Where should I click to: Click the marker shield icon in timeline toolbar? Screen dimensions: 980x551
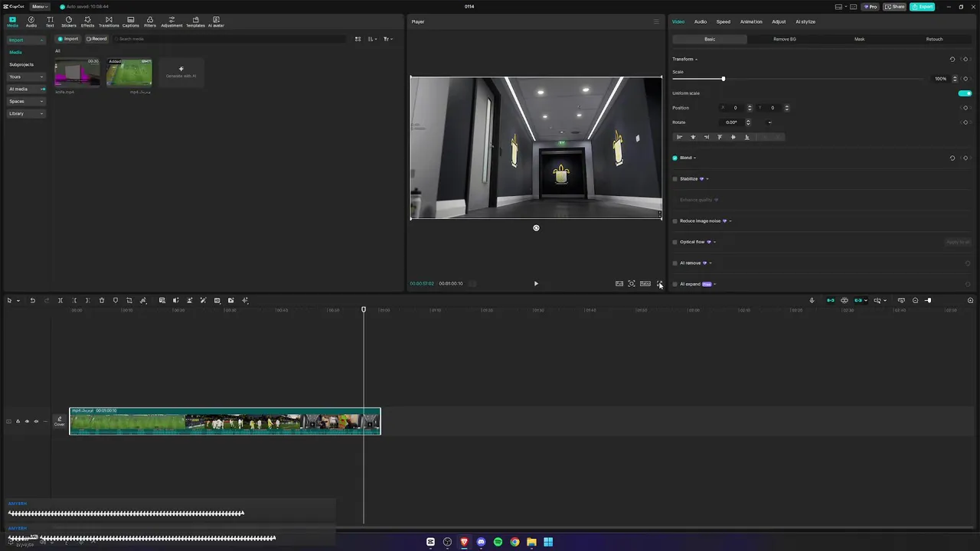pos(116,300)
